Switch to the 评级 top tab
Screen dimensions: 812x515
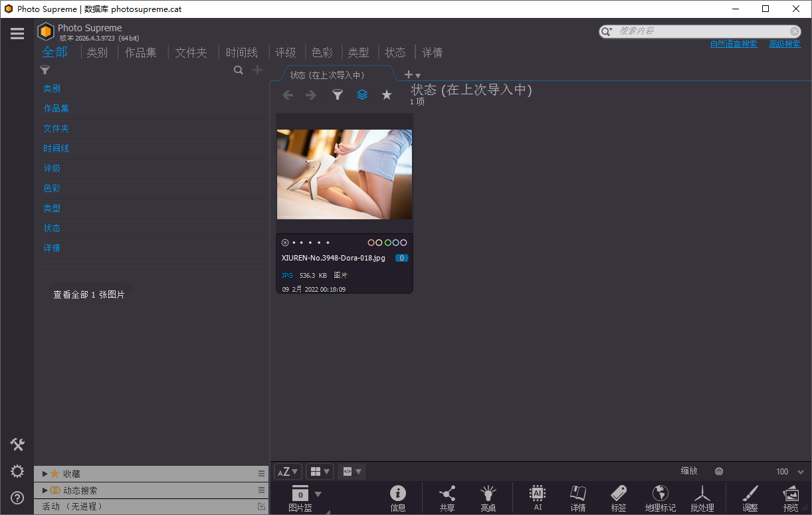pyautogui.click(x=286, y=52)
